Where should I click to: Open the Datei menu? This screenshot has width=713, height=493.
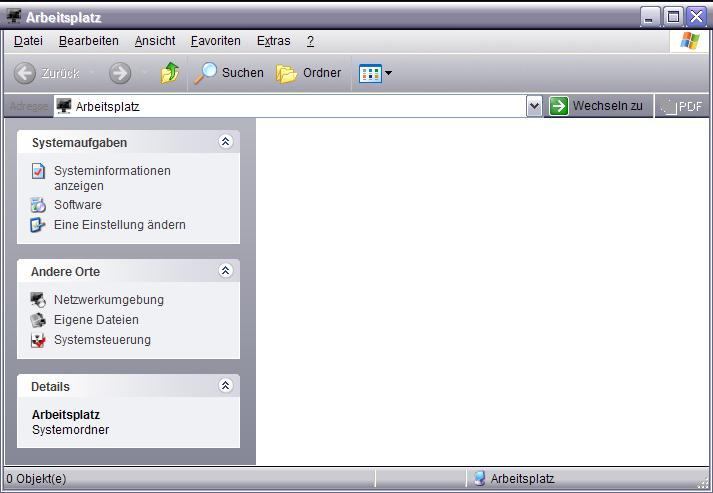[x=28, y=41]
